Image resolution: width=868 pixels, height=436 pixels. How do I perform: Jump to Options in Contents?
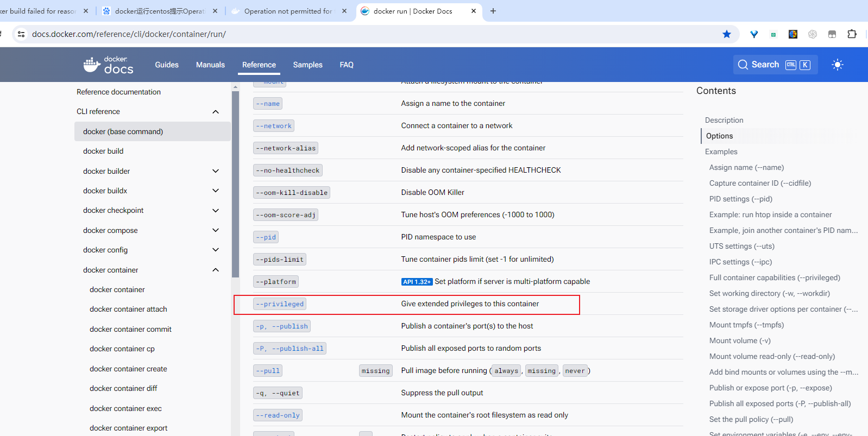coord(719,136)
